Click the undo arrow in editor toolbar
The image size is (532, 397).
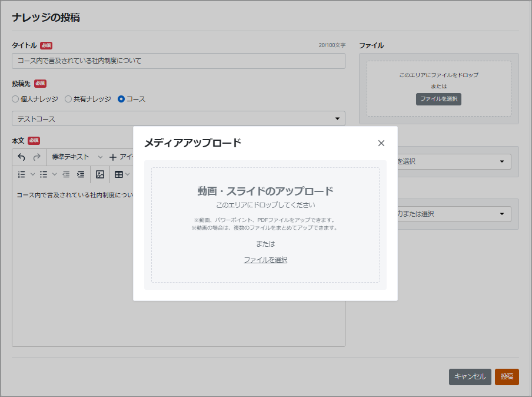[x=22, y=157]
